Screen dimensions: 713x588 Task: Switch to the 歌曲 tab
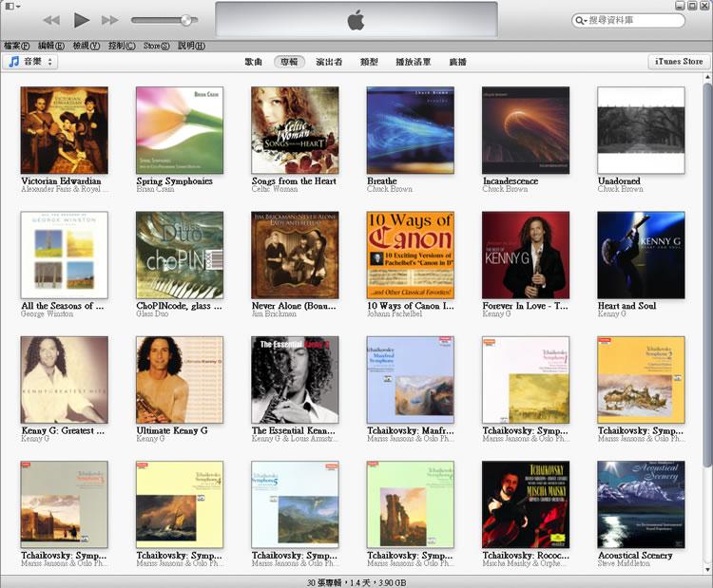point(253,62)
